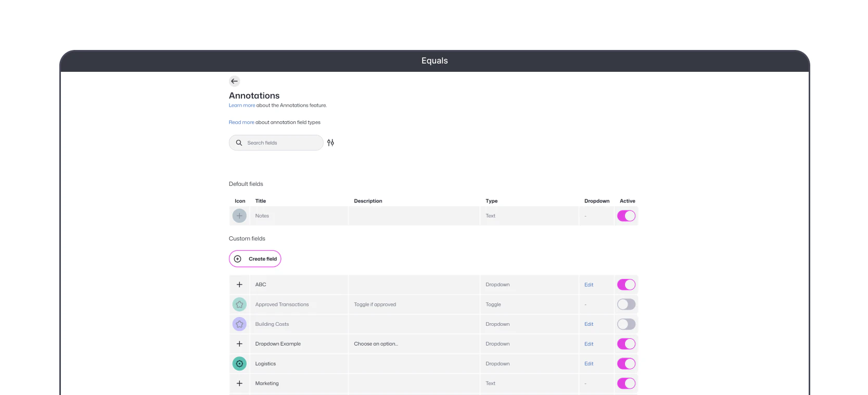The image size is (868, 395).
Task: Click the grey plus icon for Notes
Action: (239, 216)
